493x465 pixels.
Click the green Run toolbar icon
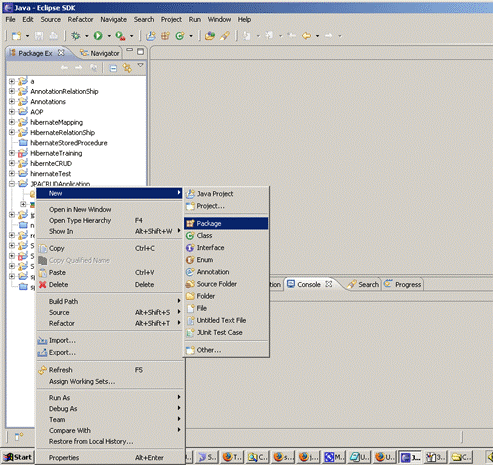coord(98,36)
